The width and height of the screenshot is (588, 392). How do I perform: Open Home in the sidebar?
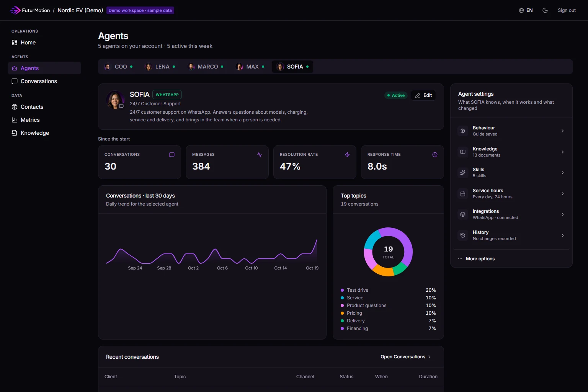tap(44, 42)
